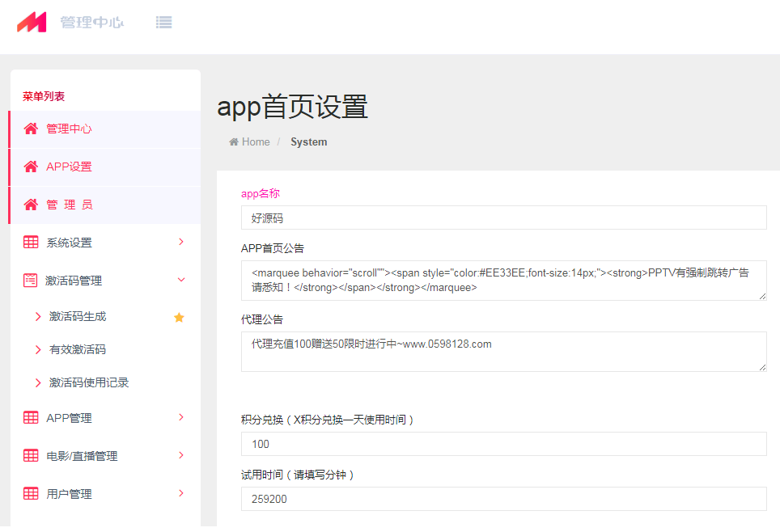Expand the 电影/直播管理 menu arrow
This screenshot has width=780, height=532.
click(x=180, y=455)
